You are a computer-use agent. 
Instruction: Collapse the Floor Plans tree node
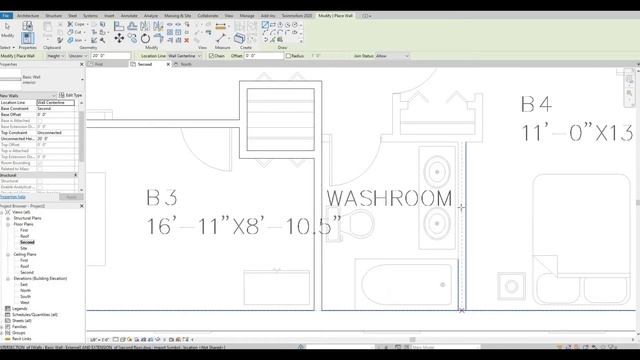[x=8, y=224]
